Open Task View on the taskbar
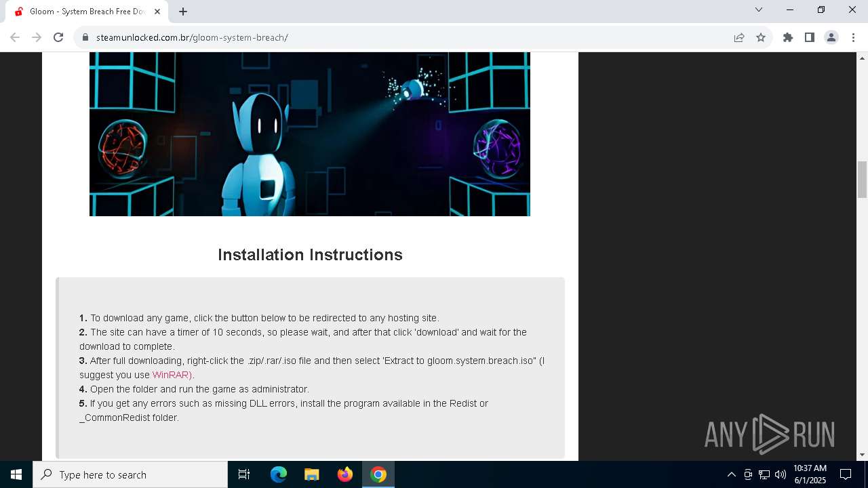Screen dimensions: 868x488 coord(244,474)
